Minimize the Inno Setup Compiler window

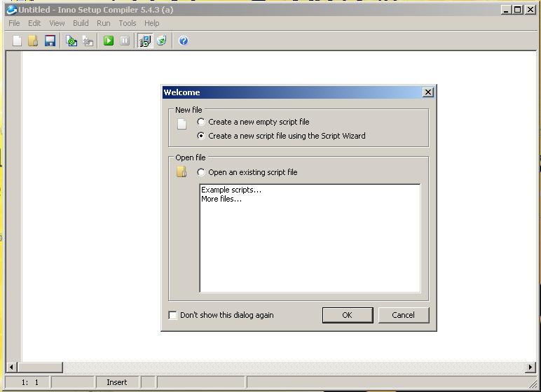pyautogui.click(x=506, y=10)
